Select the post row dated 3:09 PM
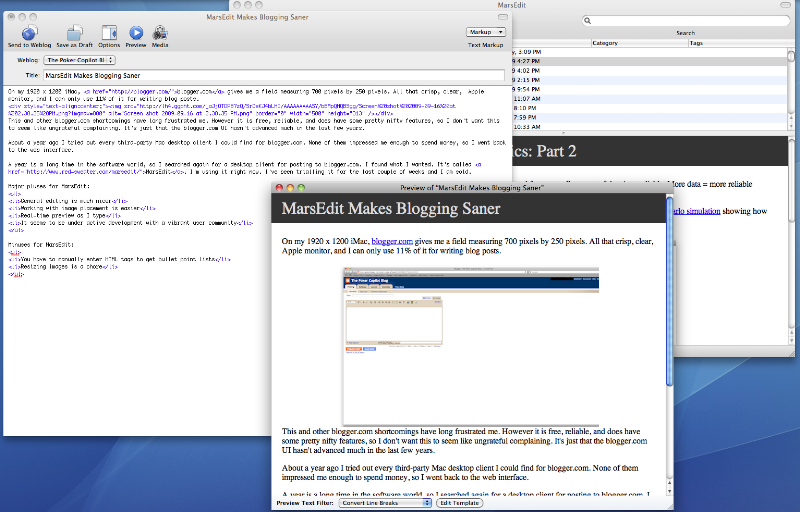This screenshot has height=512, width=800. pos(649,52)
